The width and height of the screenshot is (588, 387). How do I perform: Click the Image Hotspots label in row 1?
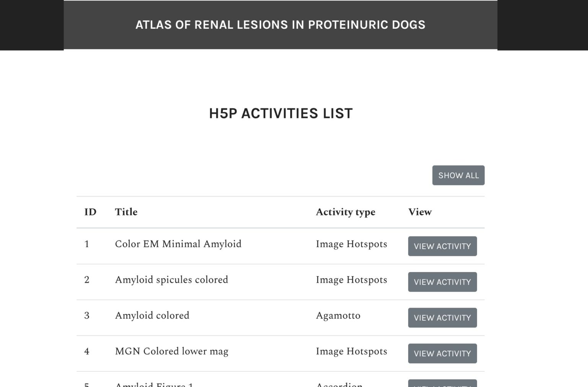coord(351,244)
